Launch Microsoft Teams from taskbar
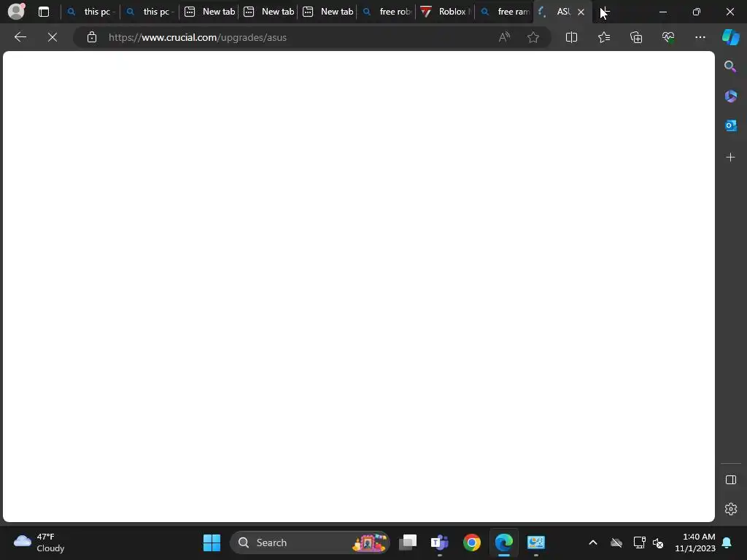The width and height of the screenshot is (747, 560). pos(439,542)
